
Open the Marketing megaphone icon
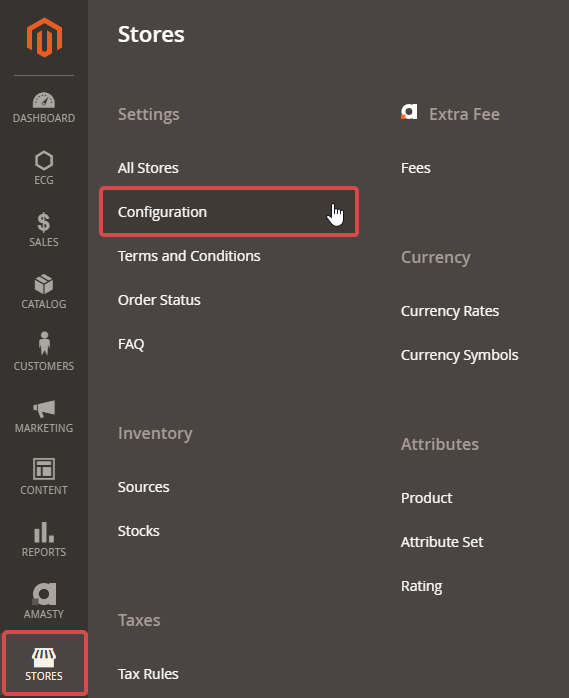coord(44,409)
